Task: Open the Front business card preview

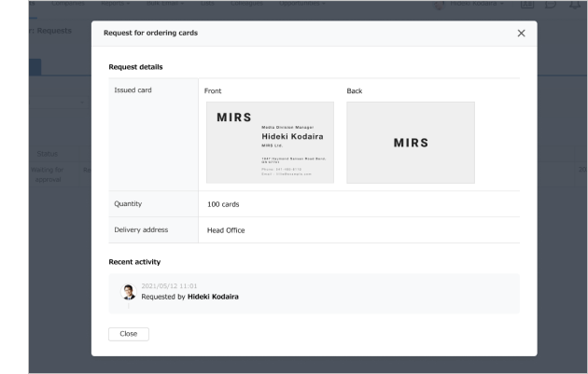Action: click(270, 143)
